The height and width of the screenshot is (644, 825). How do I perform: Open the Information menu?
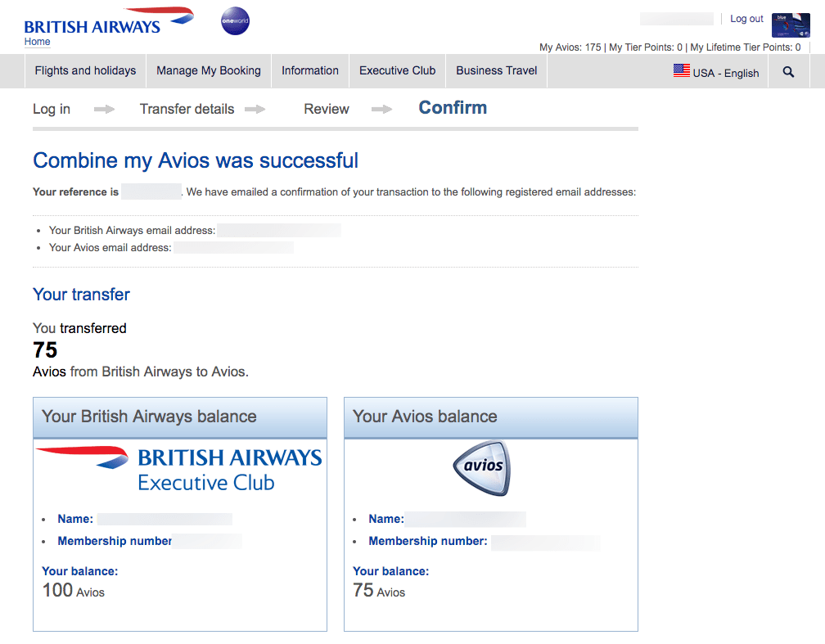point(310,70)
